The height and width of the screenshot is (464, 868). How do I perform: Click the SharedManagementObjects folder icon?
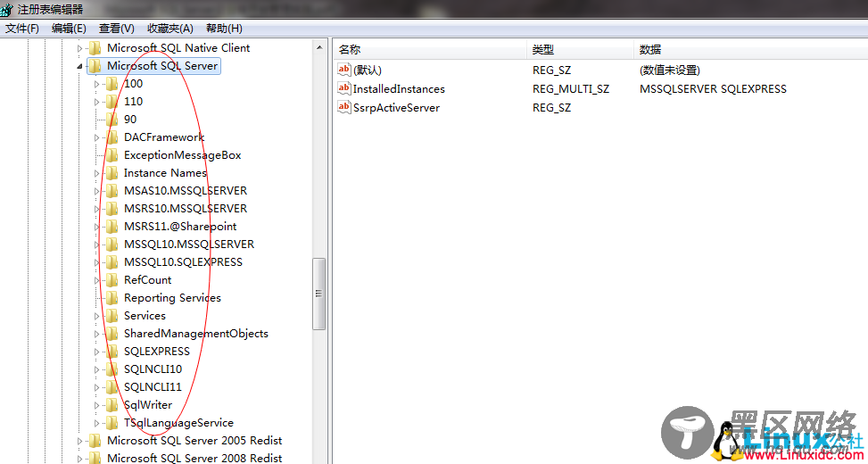(x=112, y=334)
